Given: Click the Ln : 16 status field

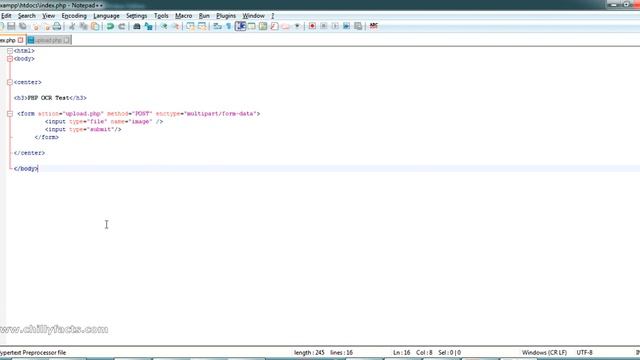Looking at the screenshot, I should click(x=401, y=352).
